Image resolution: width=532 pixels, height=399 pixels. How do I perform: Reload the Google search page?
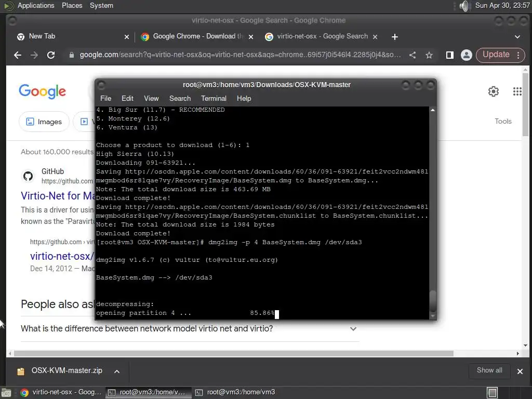[x=51, y=55]
